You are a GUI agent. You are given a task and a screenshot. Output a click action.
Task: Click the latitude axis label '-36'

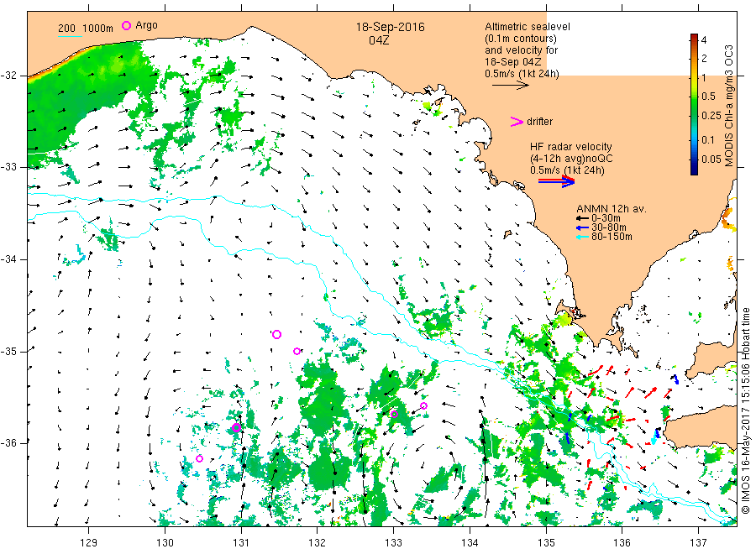pos(8,443)
